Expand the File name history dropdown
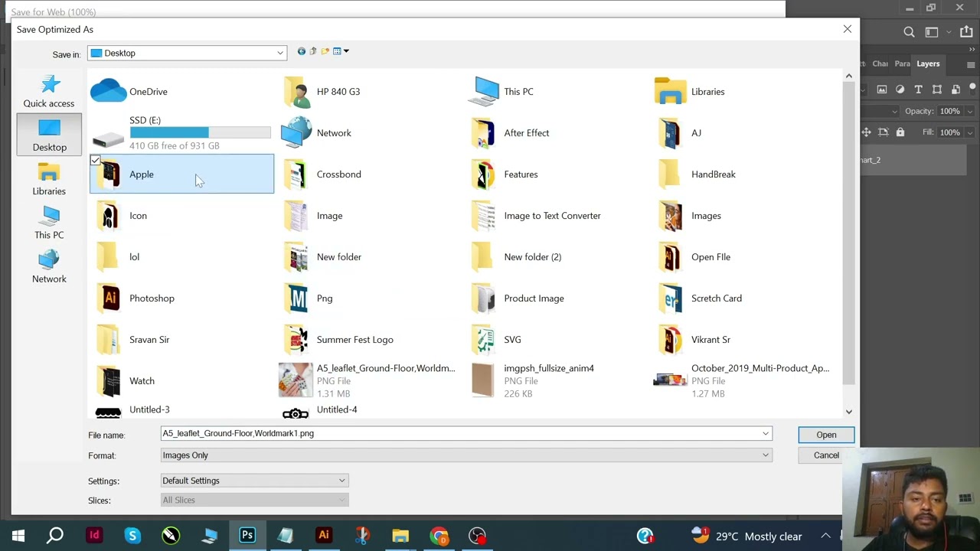 click(765, 434)
